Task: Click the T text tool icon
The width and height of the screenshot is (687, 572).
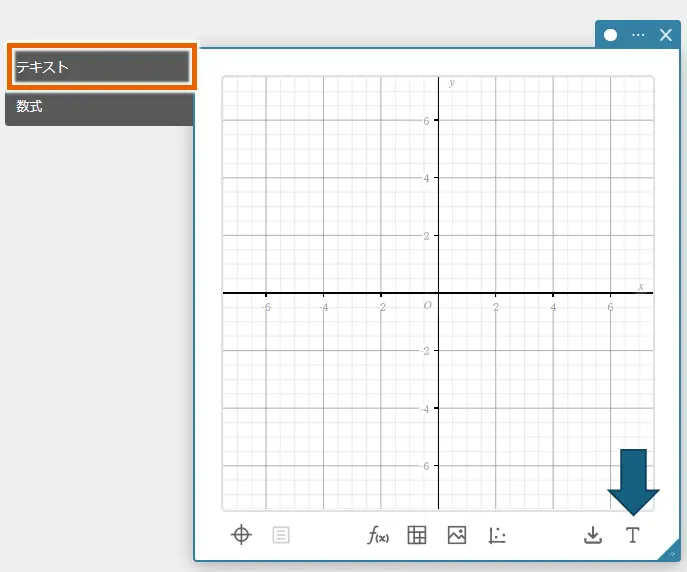Action: [x=632, y=535]
